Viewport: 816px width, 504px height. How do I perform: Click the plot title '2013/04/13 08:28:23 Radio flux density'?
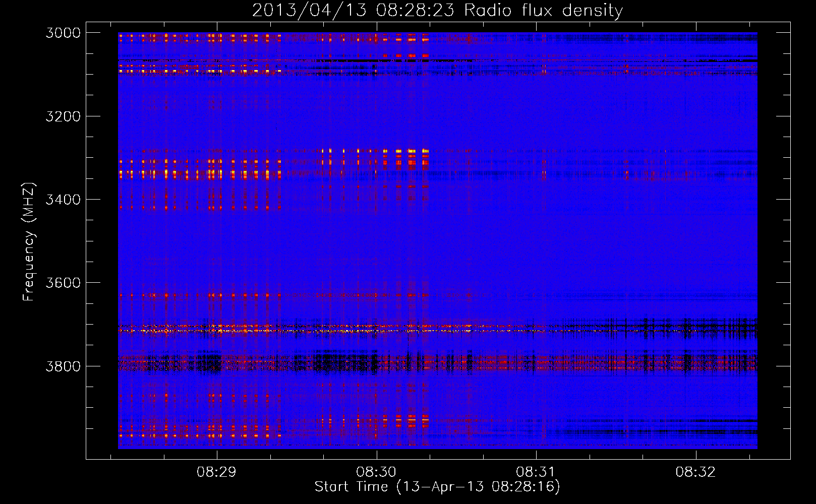[x=437, y=11]
